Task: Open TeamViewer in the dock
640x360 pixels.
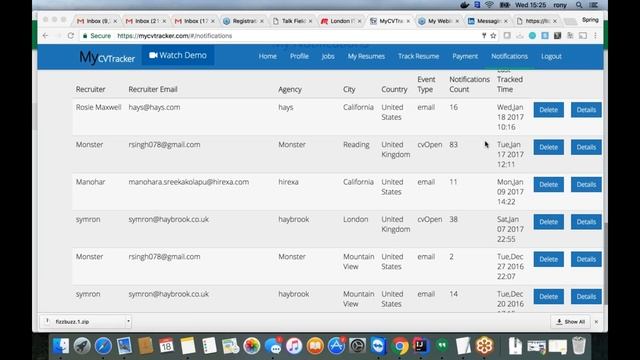Action: (379, 346)
